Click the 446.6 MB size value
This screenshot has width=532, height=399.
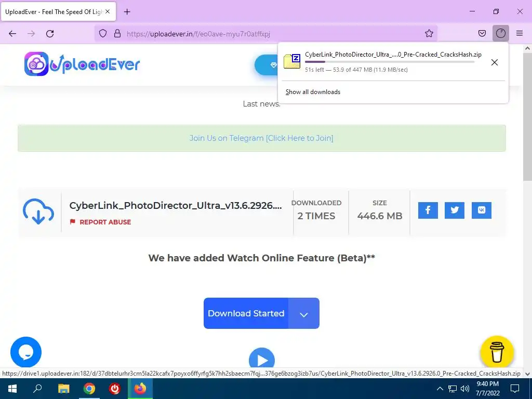coord(380,216)
